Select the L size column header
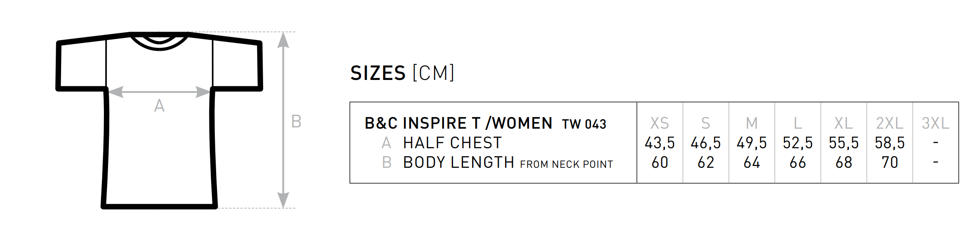 (x=798, y=123)
